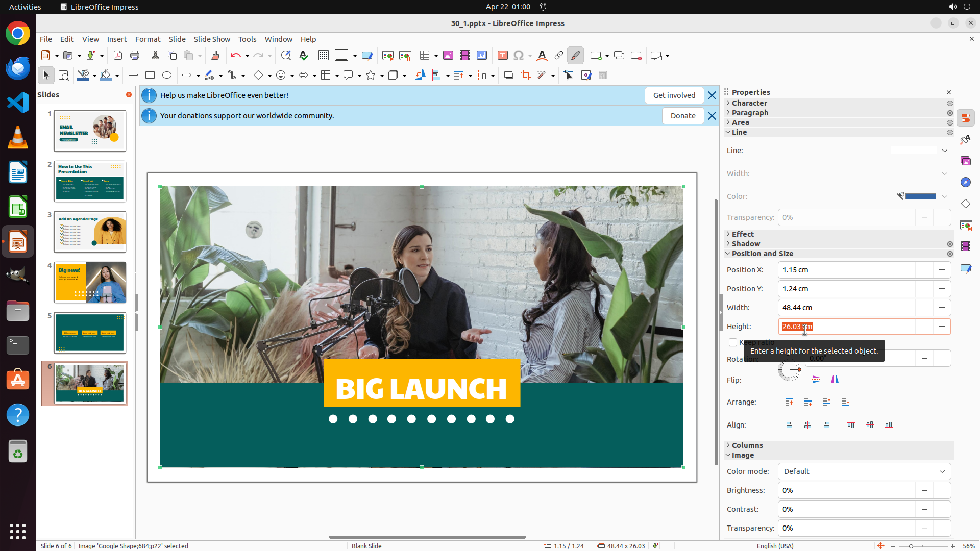This screenshot has width=980, height=551.
Task: Click the Donate button
Action: point(682,116)
